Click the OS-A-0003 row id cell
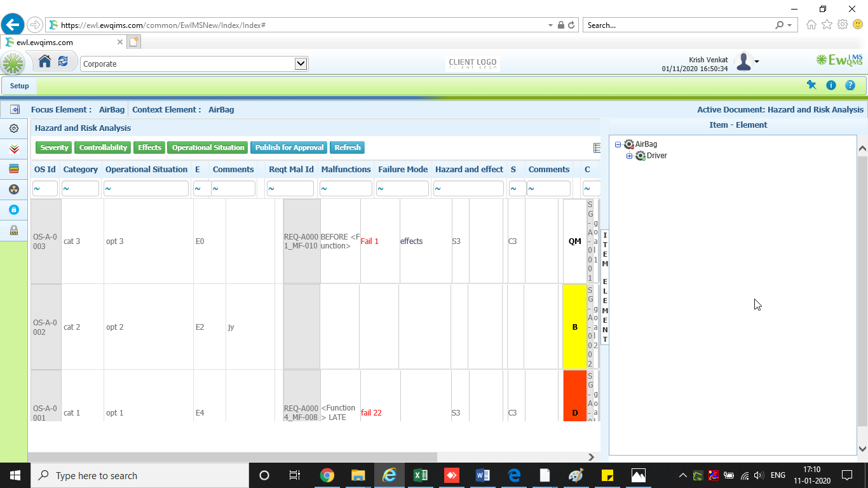 [46, 241]
